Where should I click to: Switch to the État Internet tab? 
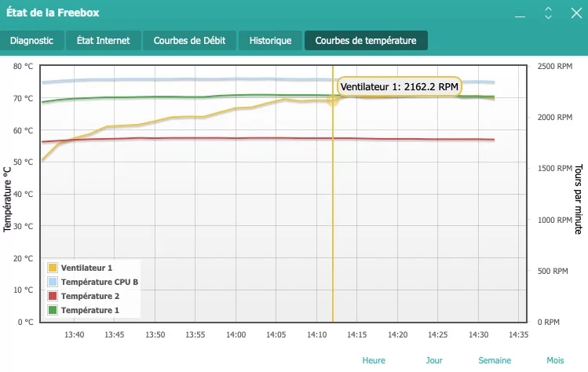click(x=104, y=41)
